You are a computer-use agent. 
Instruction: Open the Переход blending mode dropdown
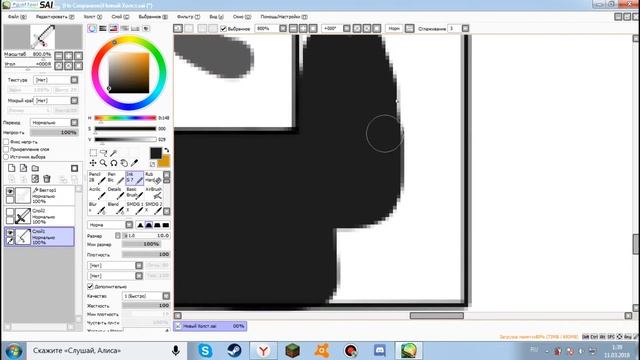[54, 122]
